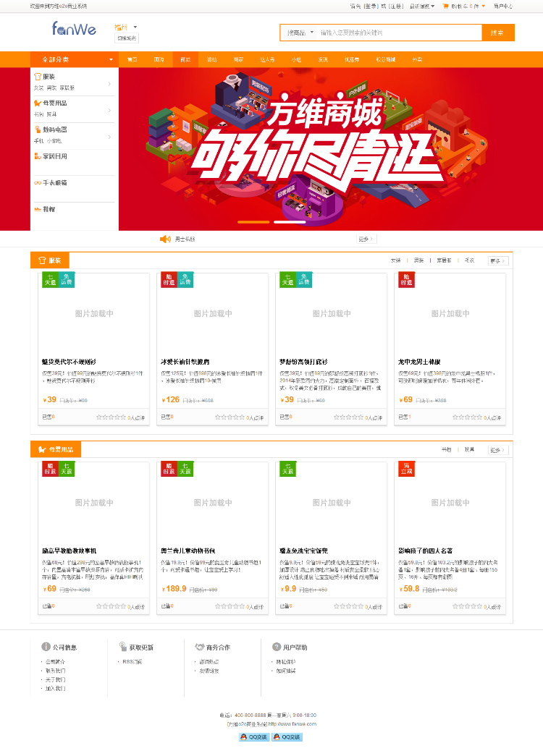The height and width of the screenshot is (756, 543).
Task: Click 更多 beside the announcement bar
Action: coord(366,239)
